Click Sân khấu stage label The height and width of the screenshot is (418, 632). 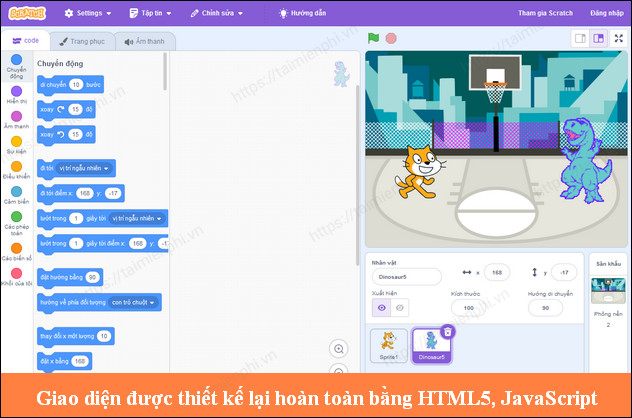pos(608,264)
